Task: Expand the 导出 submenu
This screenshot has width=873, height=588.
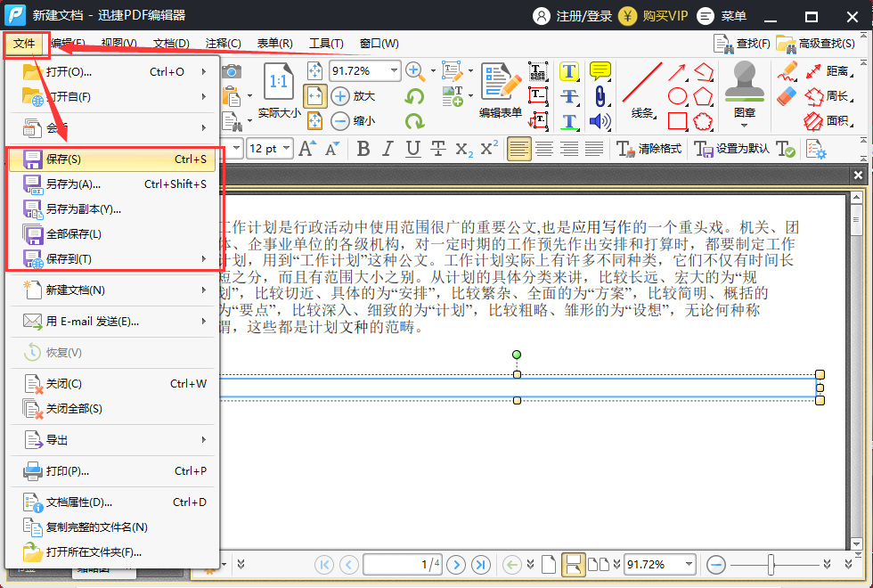Action: point(111,440)
